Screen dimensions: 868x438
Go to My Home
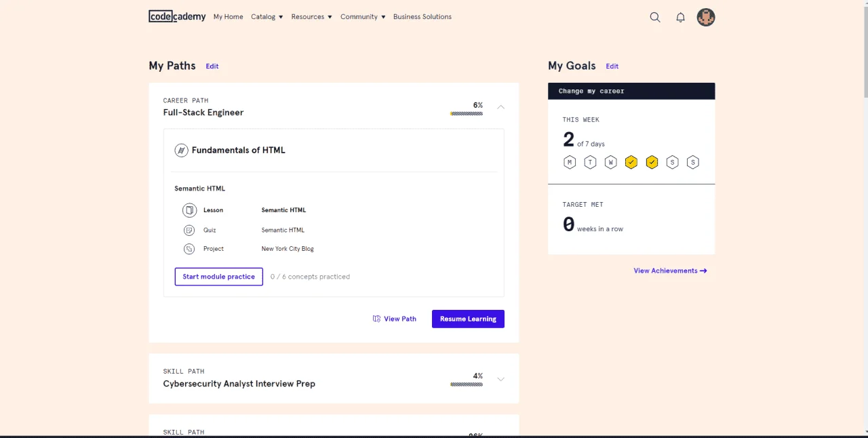pyautogui.click(x=228, y=17)
